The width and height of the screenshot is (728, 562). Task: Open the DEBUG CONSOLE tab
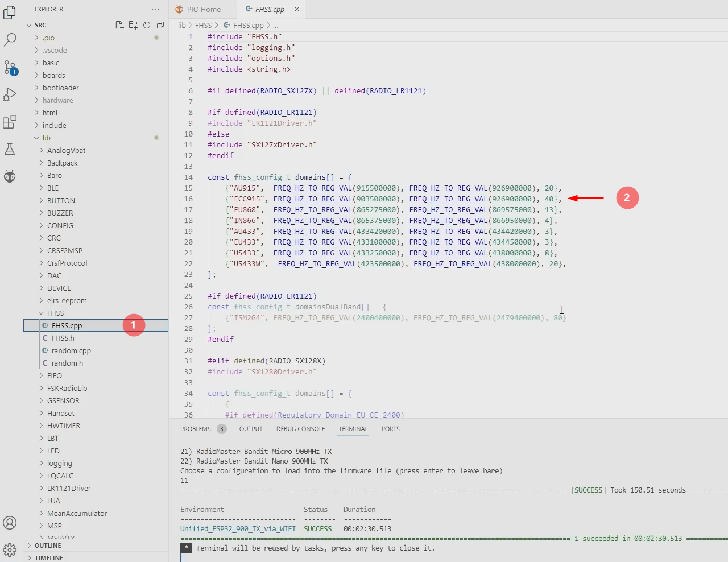tap(300, 429)
